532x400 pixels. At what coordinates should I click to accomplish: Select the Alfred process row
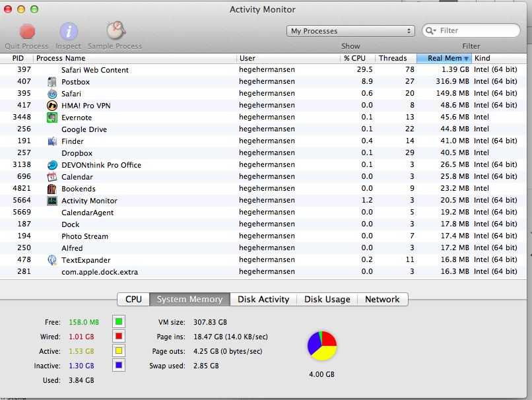tap(263, 248)
